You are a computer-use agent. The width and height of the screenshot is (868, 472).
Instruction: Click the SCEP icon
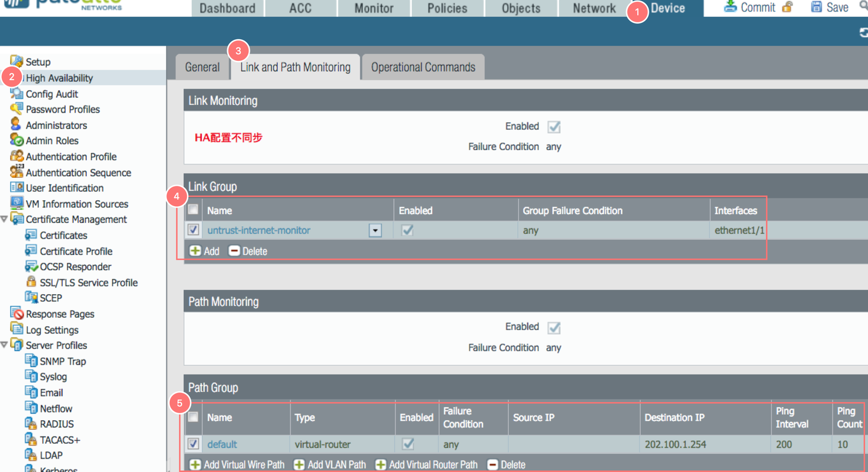click(31, 297)
